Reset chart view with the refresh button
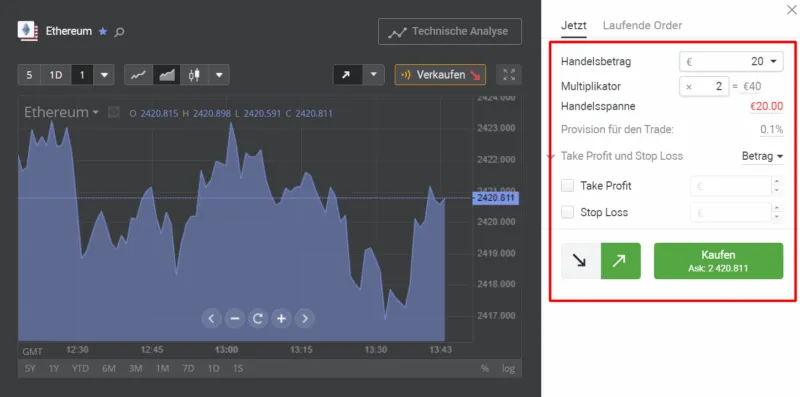 pyautogui.click(x=258, y=318)
